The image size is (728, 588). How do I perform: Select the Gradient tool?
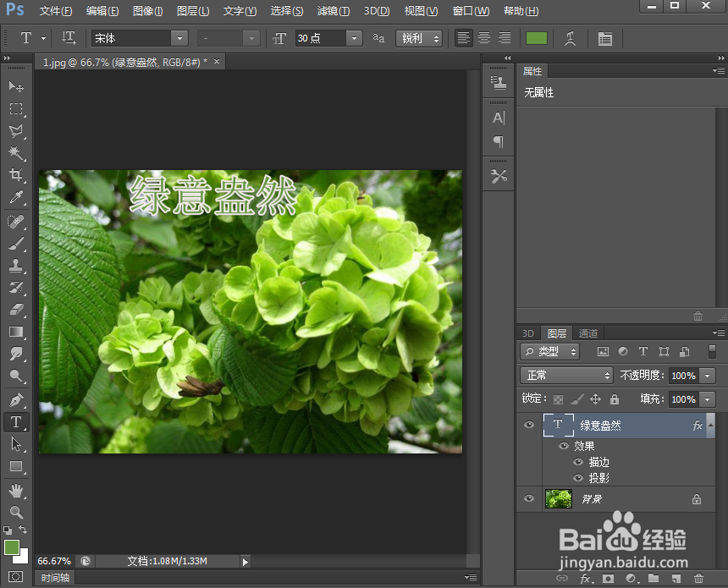16,332
